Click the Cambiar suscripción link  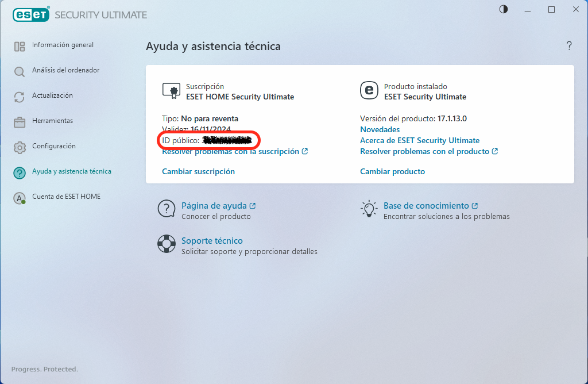click(x=198, y=171)
